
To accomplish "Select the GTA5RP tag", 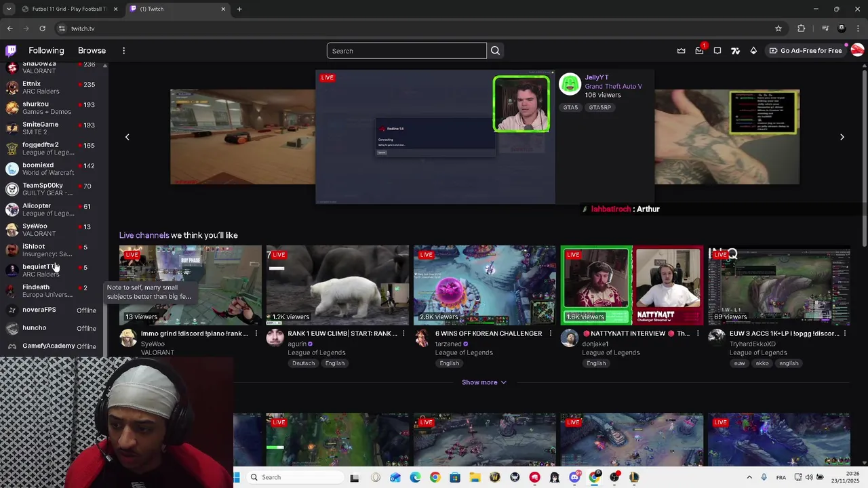I will [x=599, y=107].
